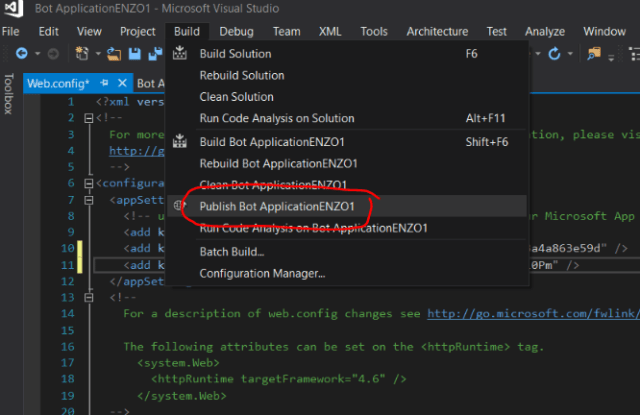Screen dimensions: 640x415
Task: Open the http://g... link on line 4
Action: [x=137, y=151]
